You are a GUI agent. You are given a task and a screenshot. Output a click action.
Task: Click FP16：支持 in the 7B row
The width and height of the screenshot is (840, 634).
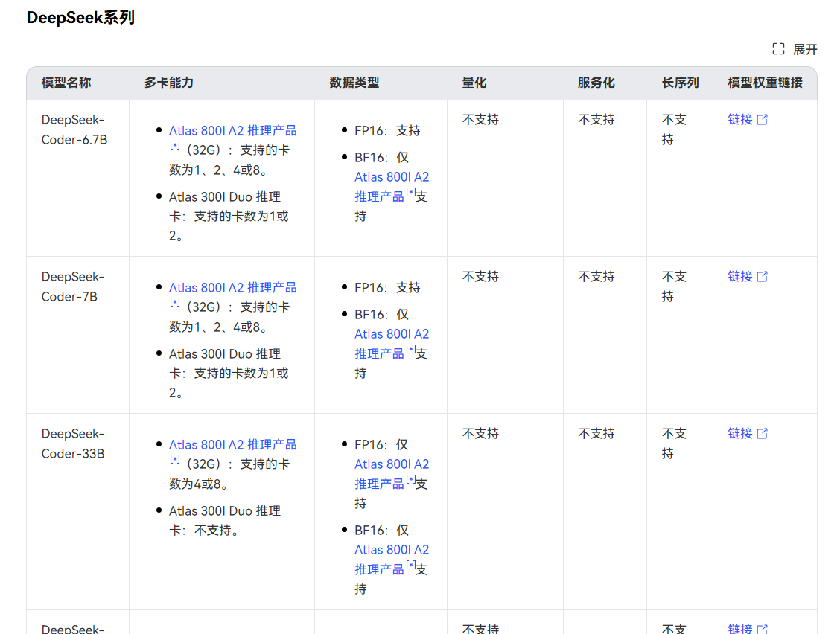click(x=387, y=287)
